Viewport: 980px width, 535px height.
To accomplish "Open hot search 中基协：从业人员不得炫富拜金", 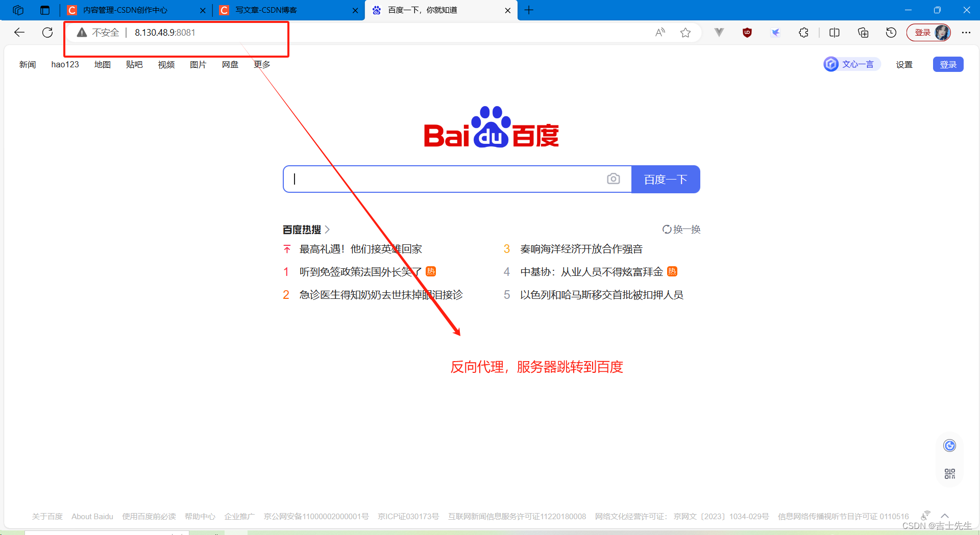I will (x=592, y=272).
